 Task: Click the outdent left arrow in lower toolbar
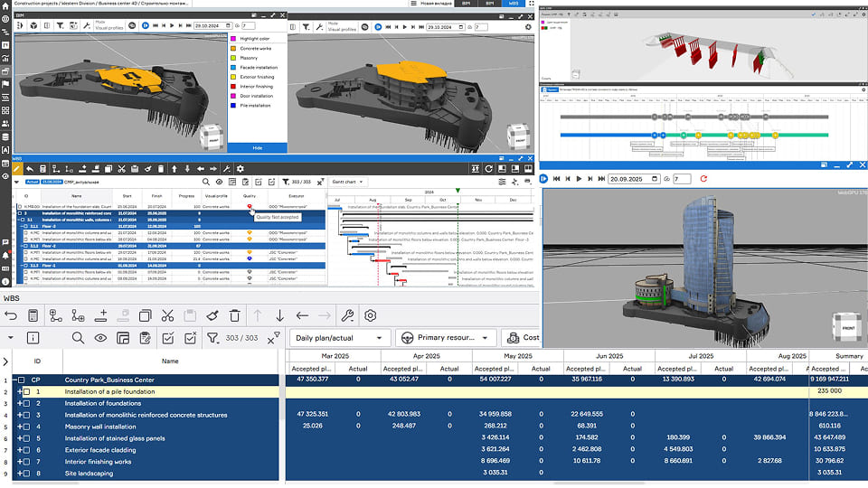[302, 315]
